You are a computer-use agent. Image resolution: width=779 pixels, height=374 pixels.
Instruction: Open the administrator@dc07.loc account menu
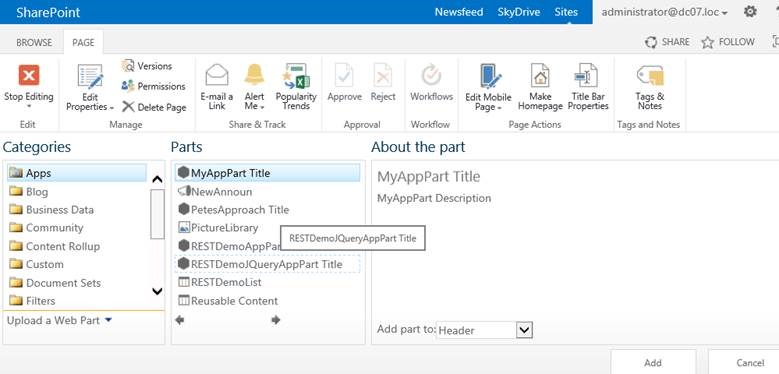pos(664,12)
